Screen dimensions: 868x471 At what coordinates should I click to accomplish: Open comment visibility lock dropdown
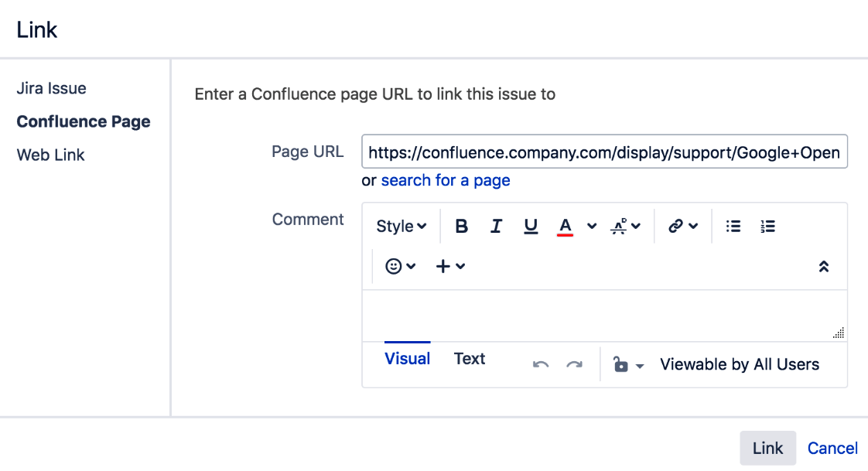click(x=628, y=365)
